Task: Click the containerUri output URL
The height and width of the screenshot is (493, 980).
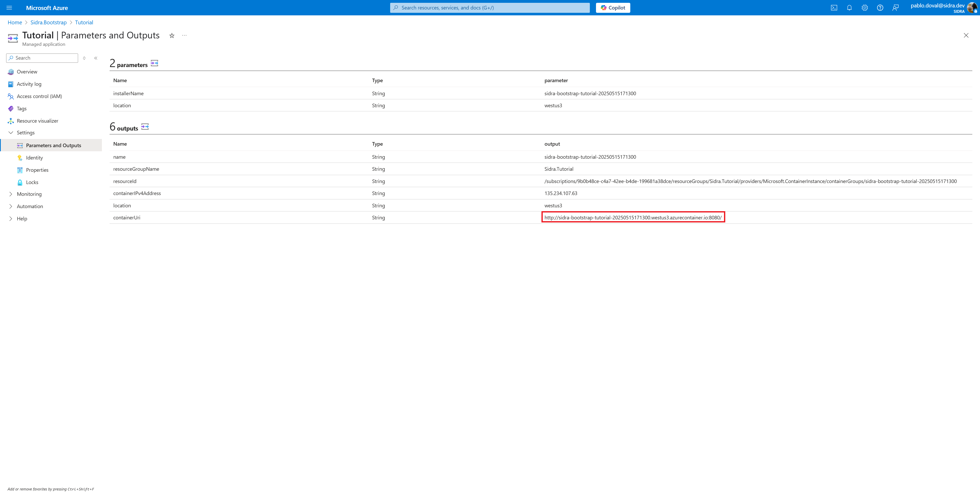Action: coord(633,218)
